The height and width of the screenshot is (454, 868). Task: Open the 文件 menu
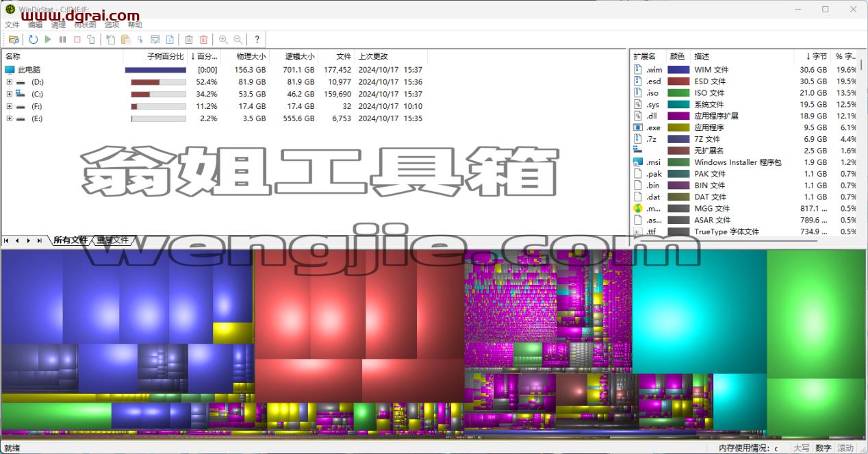[x=12, y=25]
